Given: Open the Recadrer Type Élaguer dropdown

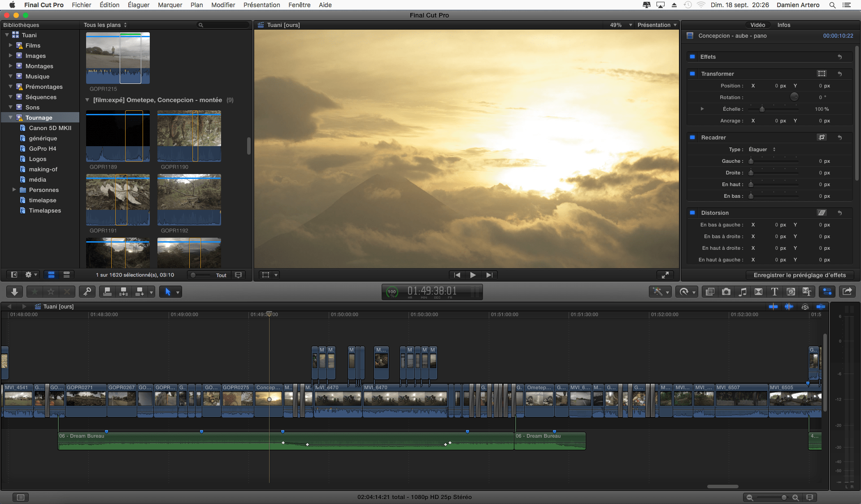Looking at the screenshot, I should pos(762,149).
